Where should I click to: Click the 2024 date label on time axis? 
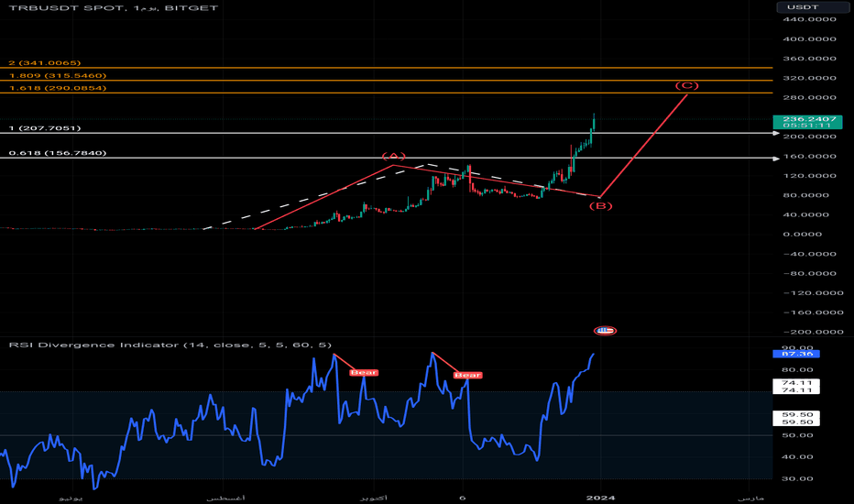point(601,498)
